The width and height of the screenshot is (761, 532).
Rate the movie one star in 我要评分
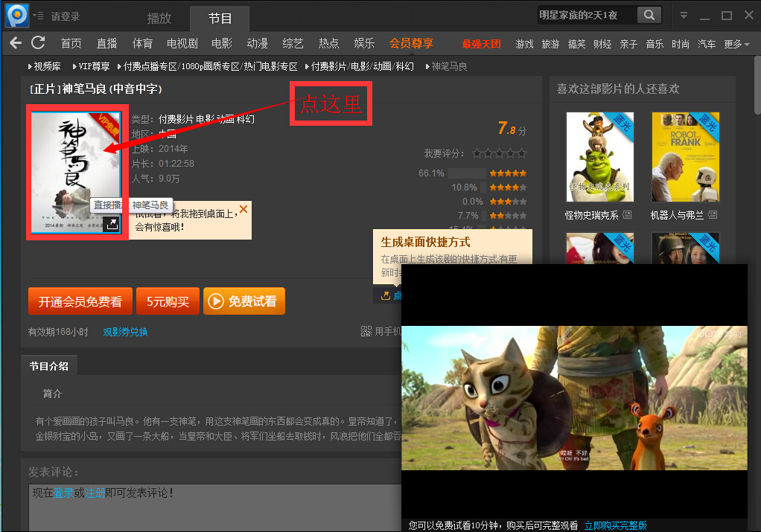tap(477, 154)
